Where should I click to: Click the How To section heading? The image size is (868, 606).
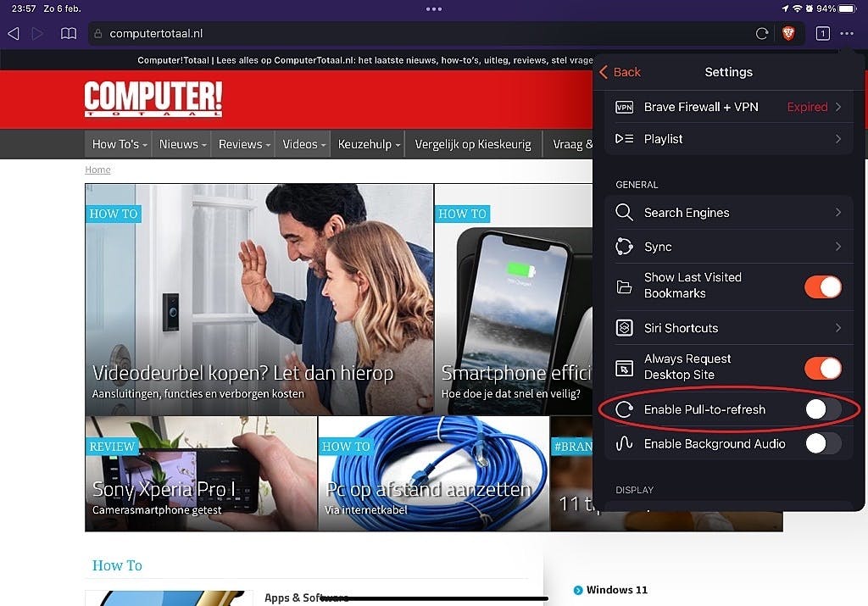tap(117, 565)
